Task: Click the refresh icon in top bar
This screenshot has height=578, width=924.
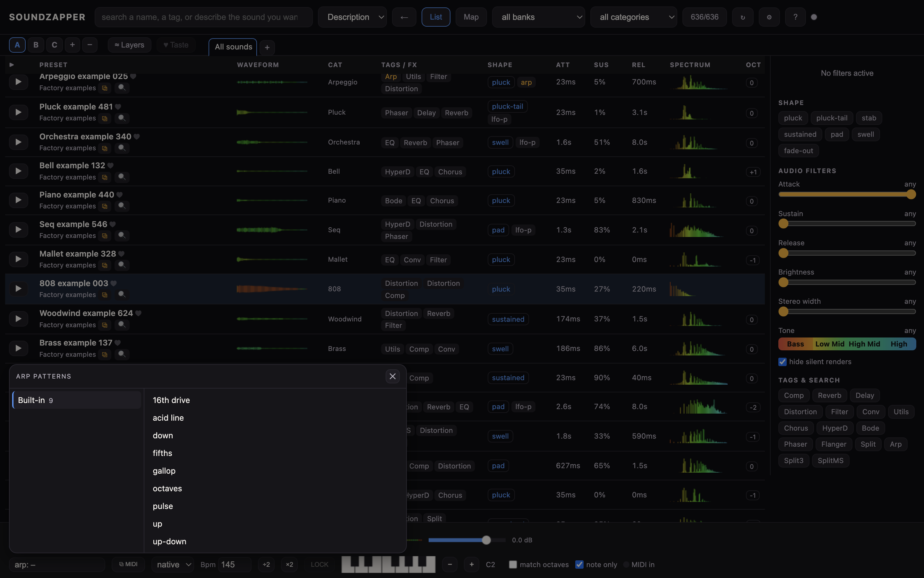Action: (743, 17)
